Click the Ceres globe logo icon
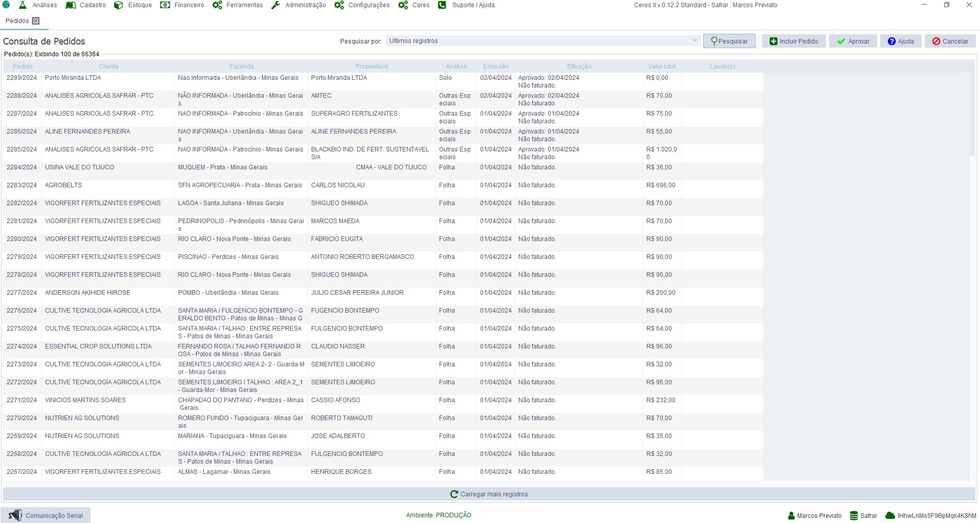980x523 pixels. [x=6, y=5]
